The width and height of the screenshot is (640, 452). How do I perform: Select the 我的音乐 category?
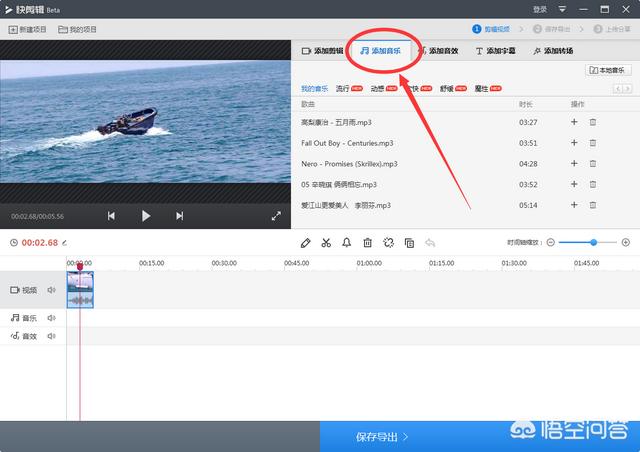314,89
